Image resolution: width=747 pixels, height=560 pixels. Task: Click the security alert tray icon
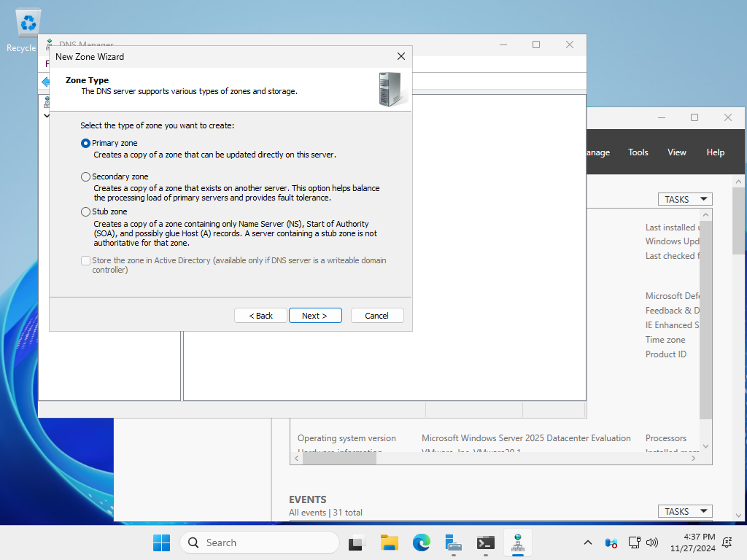(x=611, y=542)
